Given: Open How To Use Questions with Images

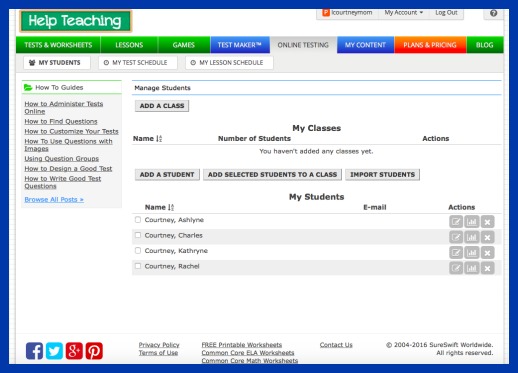Looking at the screenshot, I should (x=68, y=145).
